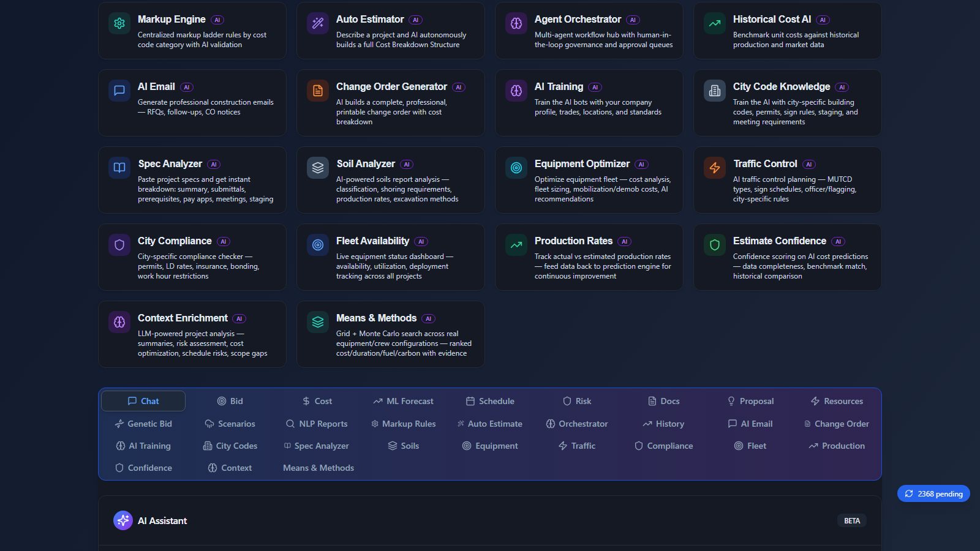This screenshot has width=980, height=551.
Task: Open the Markup Rules tab
Action: [x=404, y=424]
